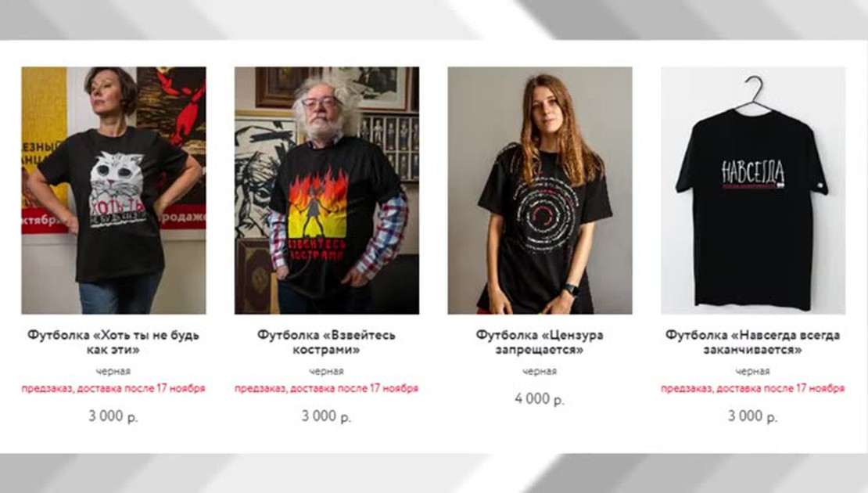Click «черная» color label under «Взвейтесь кострами»
Viewport: 868px width, 493px height.
(327, 371)
